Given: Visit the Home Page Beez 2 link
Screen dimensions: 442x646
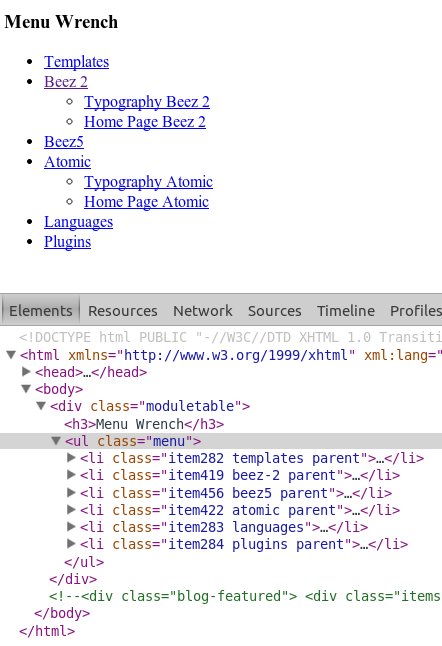Looking at the screenshot, I should 145,122.
